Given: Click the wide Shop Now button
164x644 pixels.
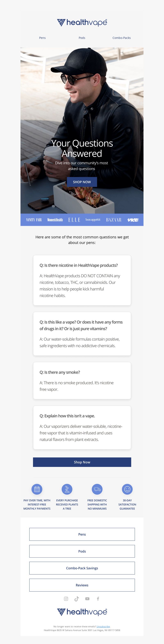Looking at the screenshot, I should [82, 462].
